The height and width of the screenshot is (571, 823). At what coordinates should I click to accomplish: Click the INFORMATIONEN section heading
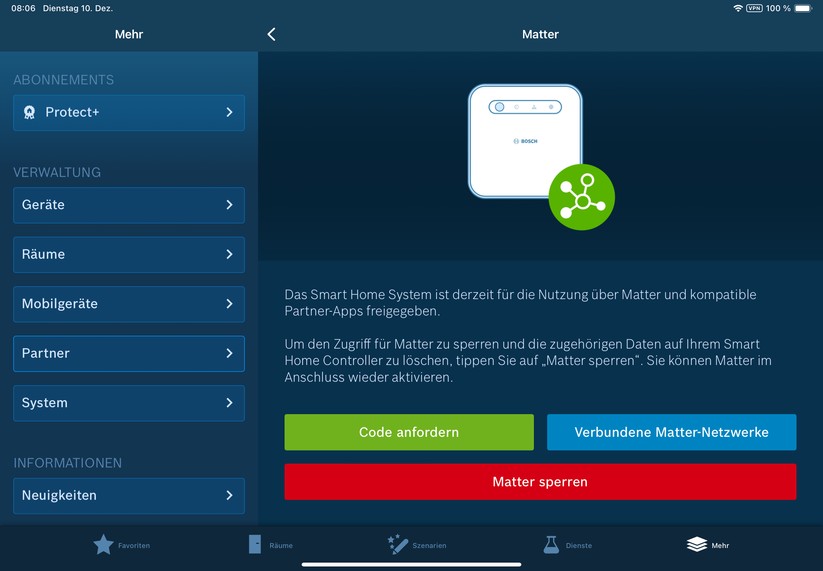(x=68, y=463)
